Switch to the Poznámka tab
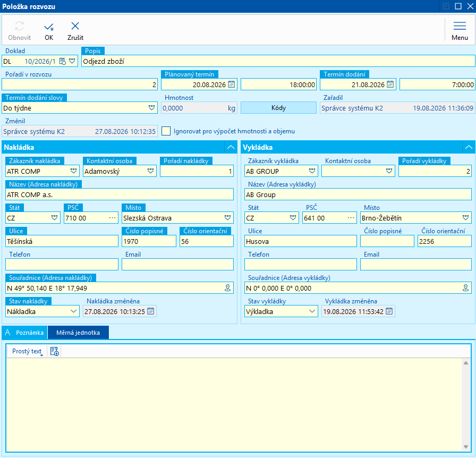 point(25,333)
